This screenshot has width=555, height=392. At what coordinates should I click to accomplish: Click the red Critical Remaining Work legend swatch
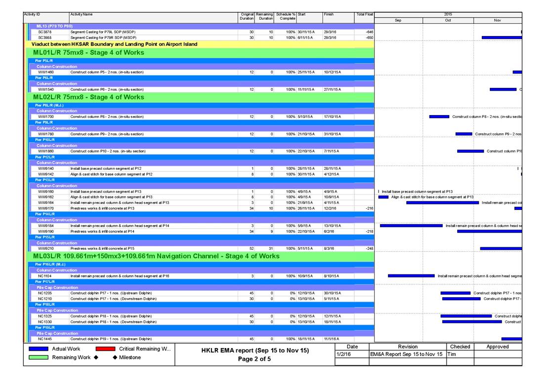point(105,349)
